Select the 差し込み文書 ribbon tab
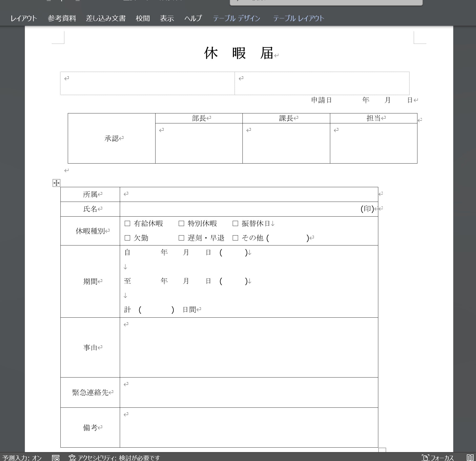476x461 pixels. coord(106,18)
